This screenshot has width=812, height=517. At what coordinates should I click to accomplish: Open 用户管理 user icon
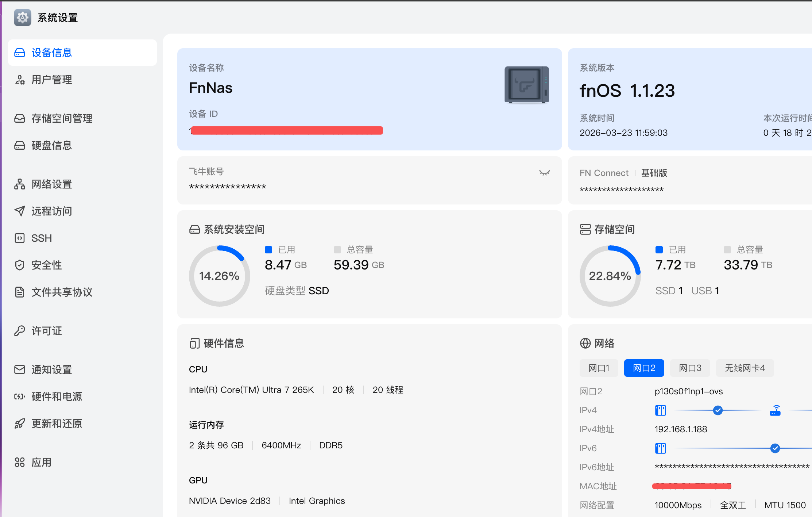[20, 80]
